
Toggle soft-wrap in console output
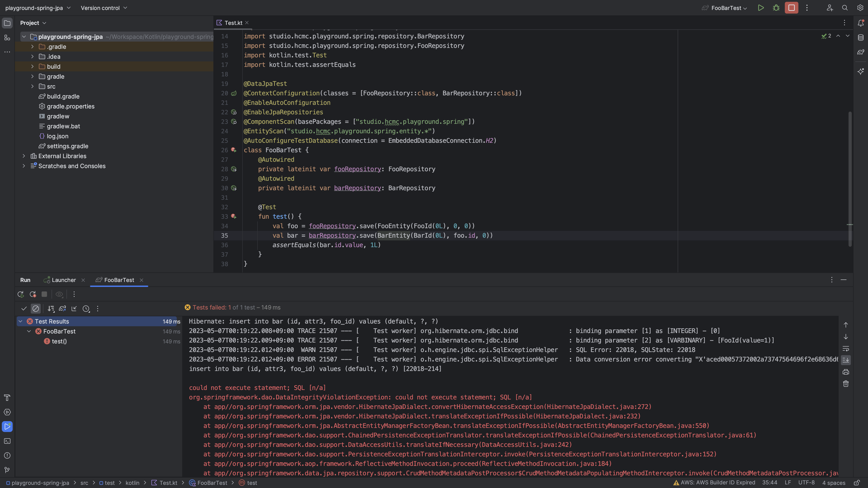pos(846,349)
